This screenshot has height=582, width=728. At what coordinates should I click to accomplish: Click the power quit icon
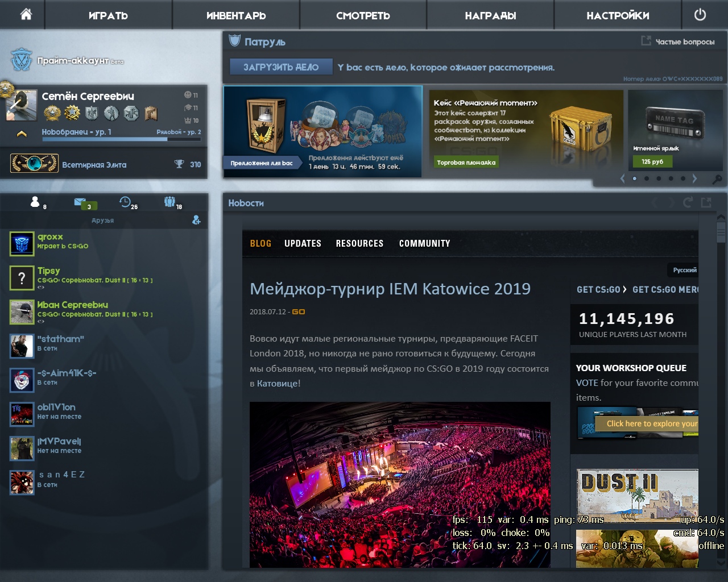coord(700,15)
